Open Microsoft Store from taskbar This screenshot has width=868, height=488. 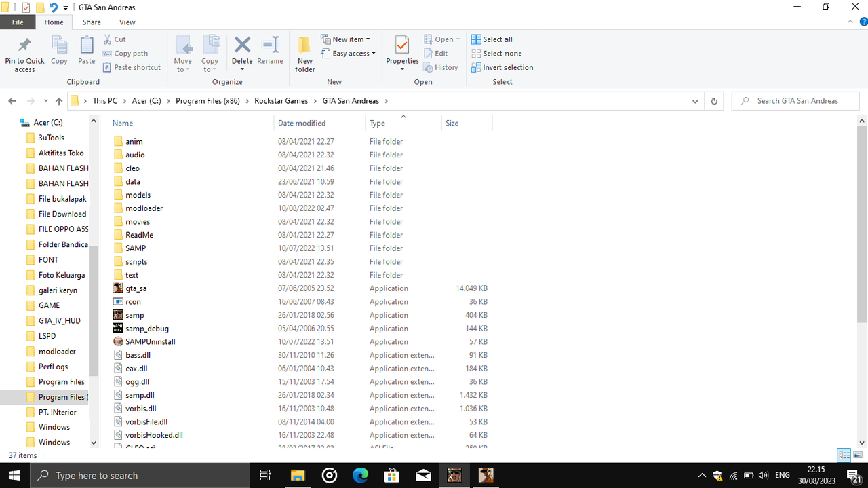(392, 476)
